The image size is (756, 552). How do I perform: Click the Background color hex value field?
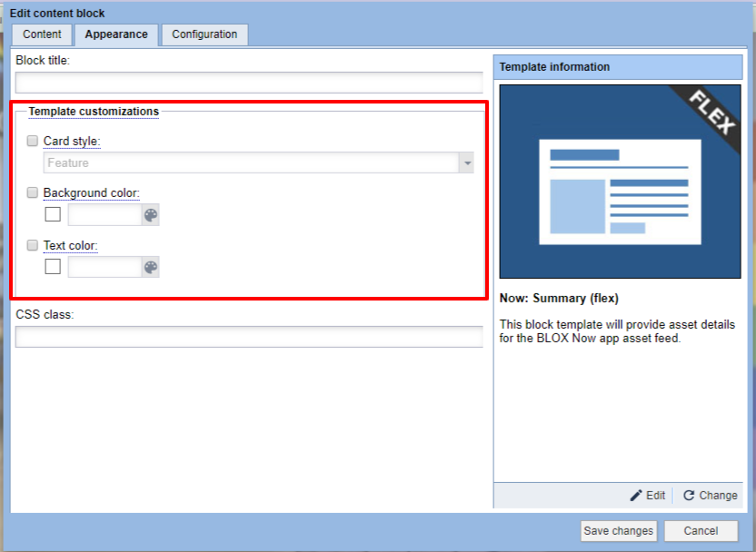(104, 215)
